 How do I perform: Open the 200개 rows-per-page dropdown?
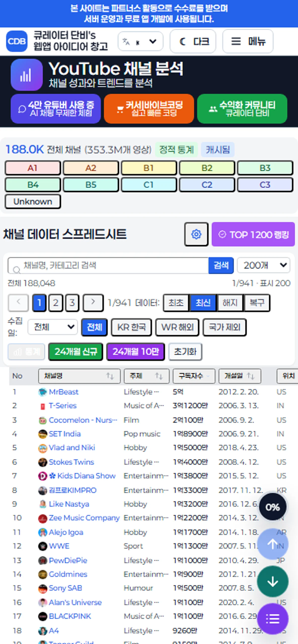pyautogui.click(x=263, y=265)
